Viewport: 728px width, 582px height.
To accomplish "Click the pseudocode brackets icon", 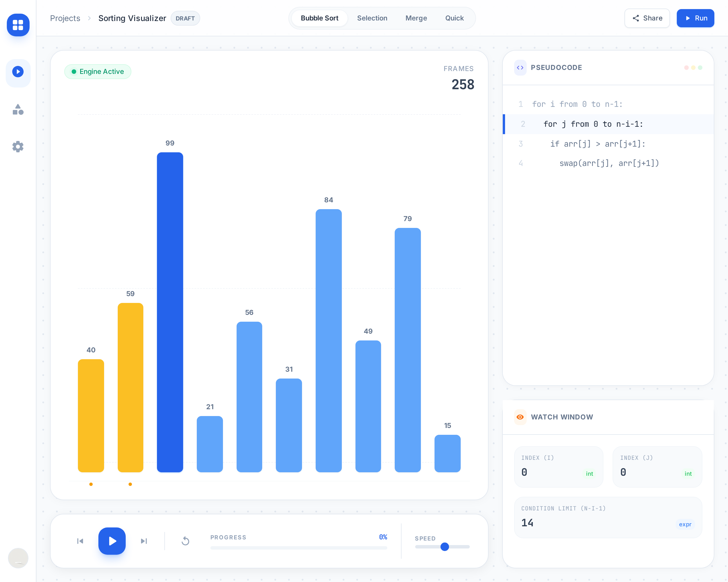I will 520,67.
